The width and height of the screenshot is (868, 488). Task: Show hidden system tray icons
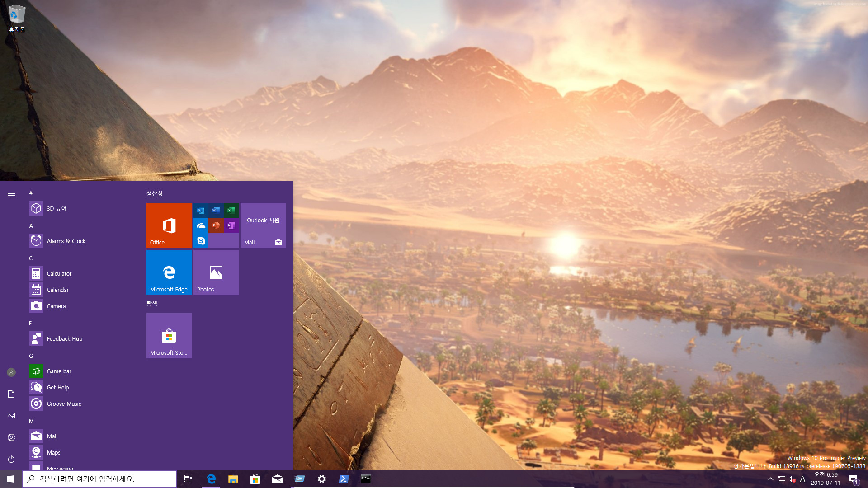click(771, 479)
